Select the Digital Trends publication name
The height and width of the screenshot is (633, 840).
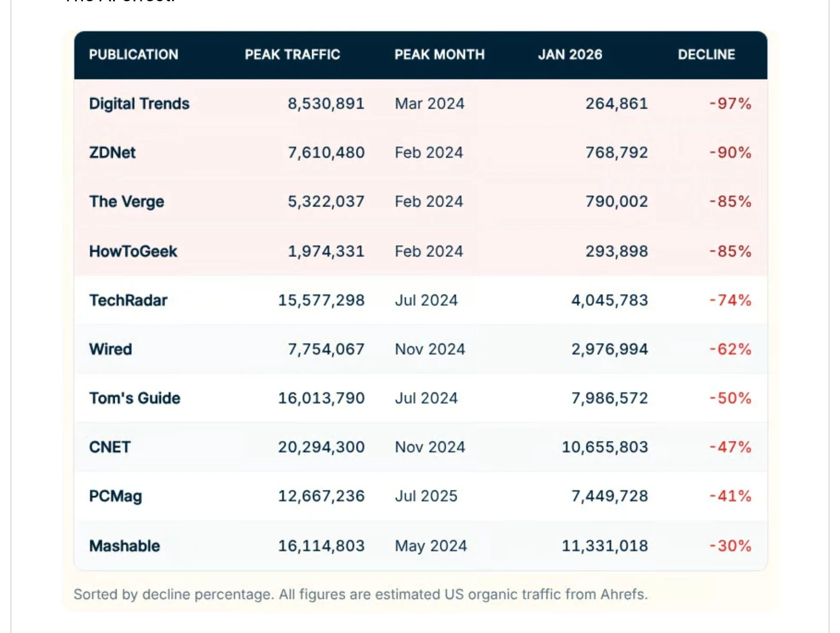pos(139,104)
